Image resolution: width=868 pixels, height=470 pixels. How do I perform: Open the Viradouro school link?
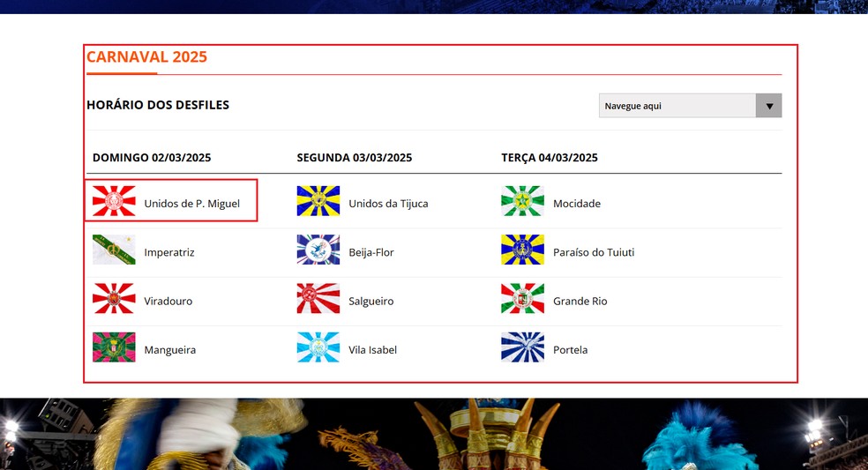168,302
